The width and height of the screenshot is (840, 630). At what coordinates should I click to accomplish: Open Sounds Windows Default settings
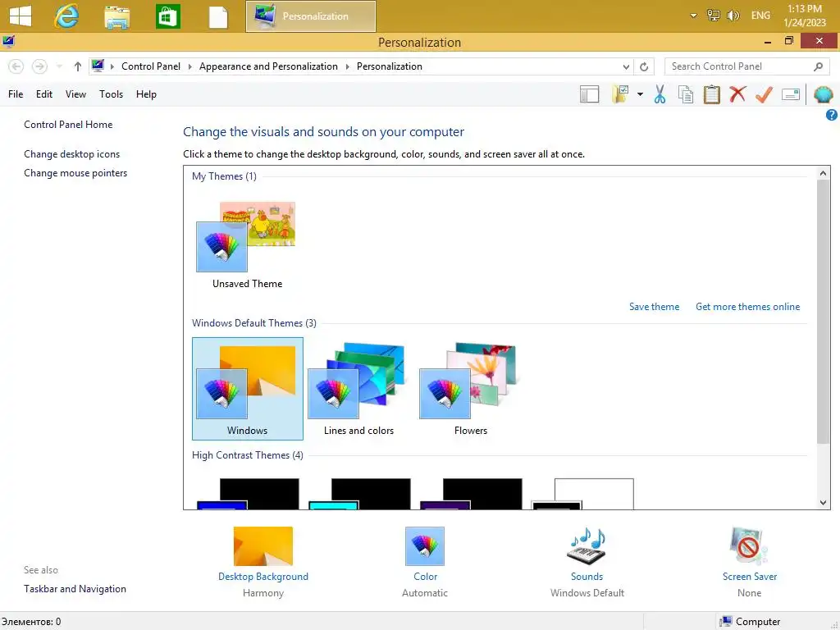[x=587, y=563]
